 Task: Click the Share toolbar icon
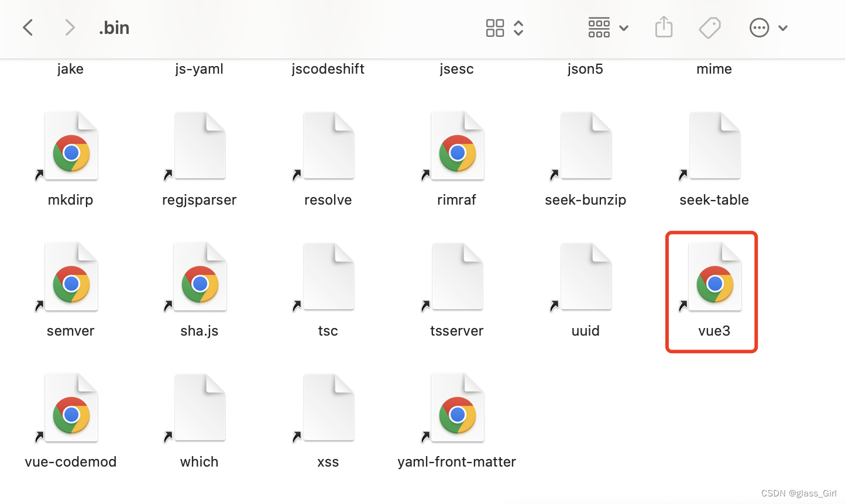coord(664,27)
